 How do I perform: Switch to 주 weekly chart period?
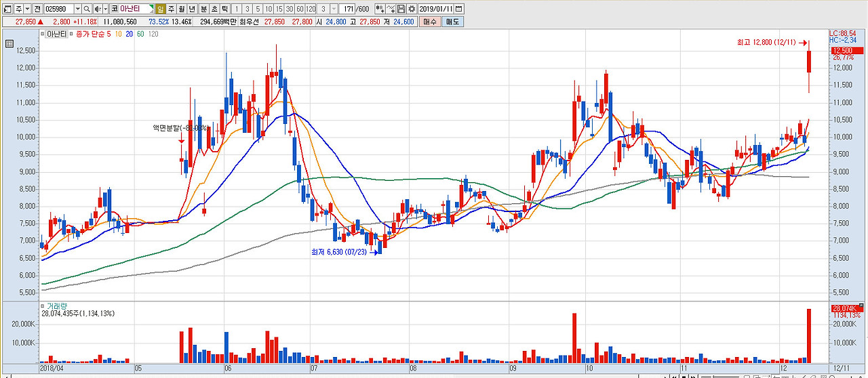click(x=171, y=9)
